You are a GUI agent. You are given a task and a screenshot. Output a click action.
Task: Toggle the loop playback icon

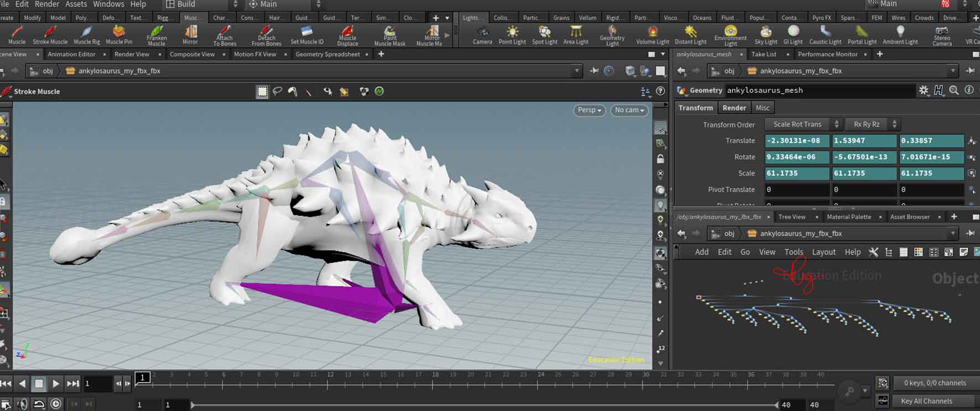pyautogui.click(x=39, y=404)
